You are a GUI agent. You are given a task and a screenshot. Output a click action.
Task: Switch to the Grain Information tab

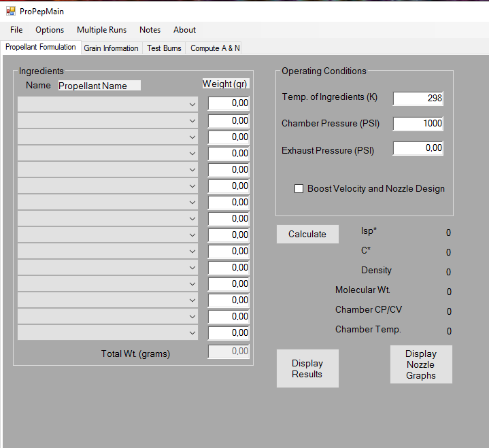tap(111, 48)
